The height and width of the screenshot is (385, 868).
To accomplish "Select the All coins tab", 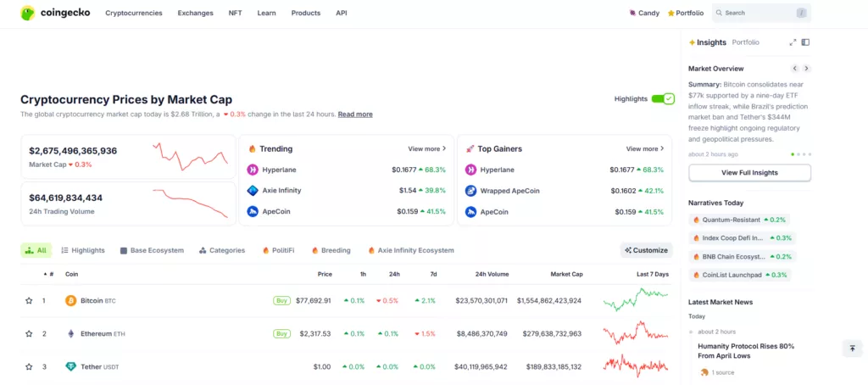I will point(36,250).
